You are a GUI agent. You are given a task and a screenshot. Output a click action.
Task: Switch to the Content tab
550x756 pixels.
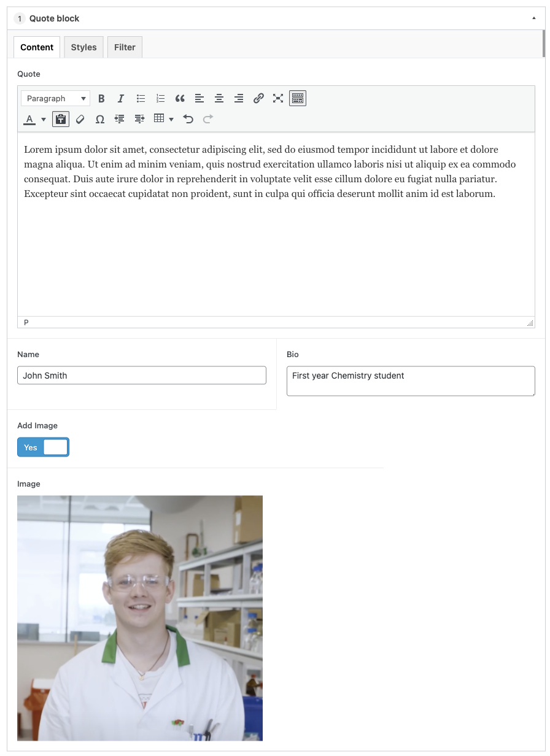click(37, 47)
